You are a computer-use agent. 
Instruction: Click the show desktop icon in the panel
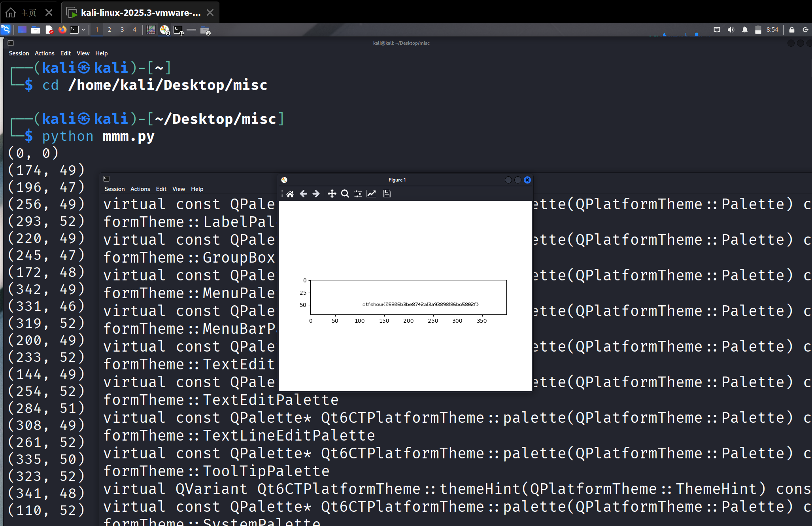pos(22,30)
